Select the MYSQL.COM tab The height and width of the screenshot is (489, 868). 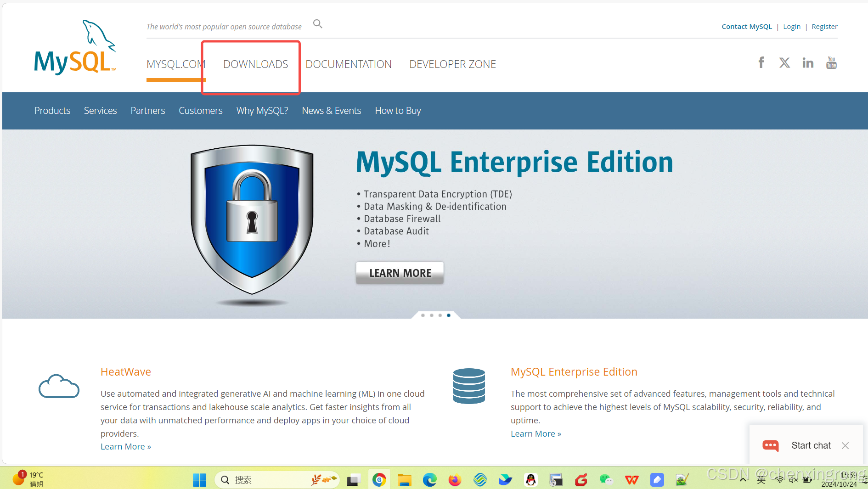[x=176, y=64]
